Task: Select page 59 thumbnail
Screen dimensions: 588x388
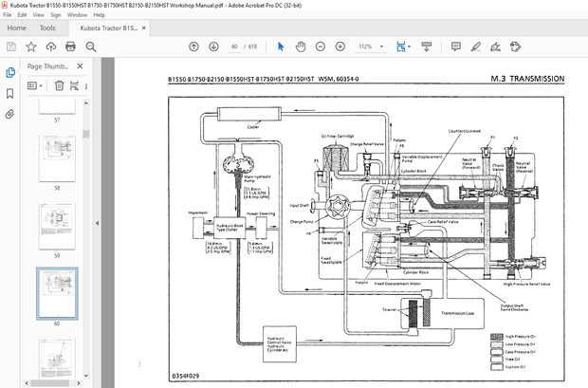Action: pos(57,226)
